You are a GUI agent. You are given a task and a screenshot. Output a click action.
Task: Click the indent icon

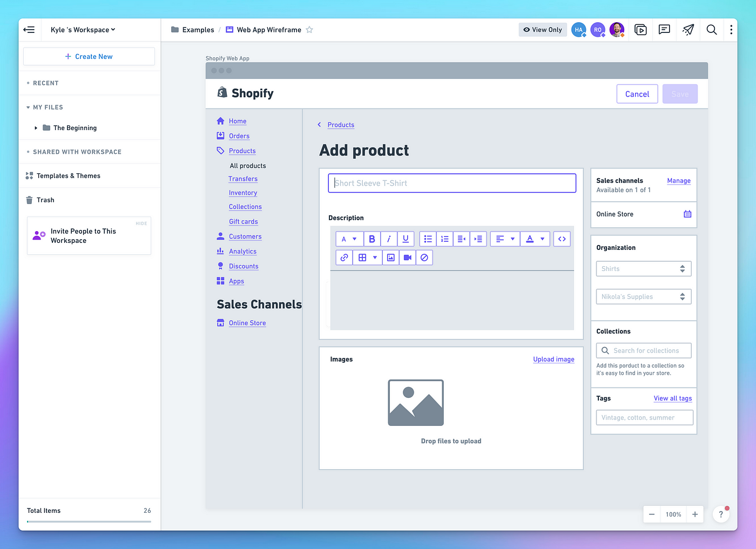click(478, 239)
